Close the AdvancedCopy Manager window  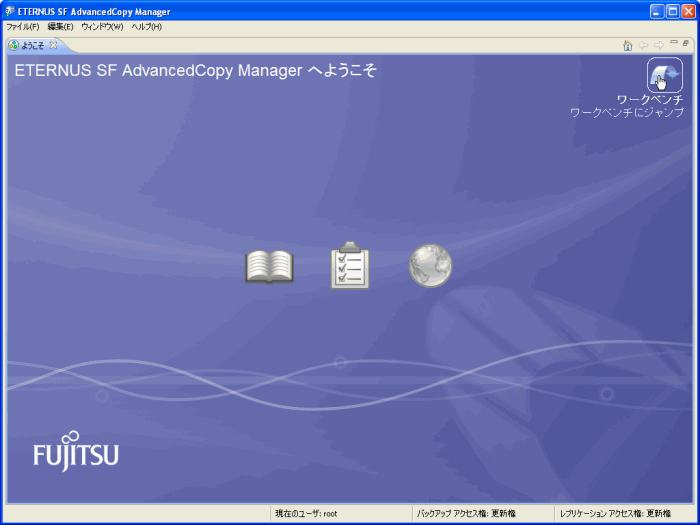pyautogui.click(x=688, y=11)
